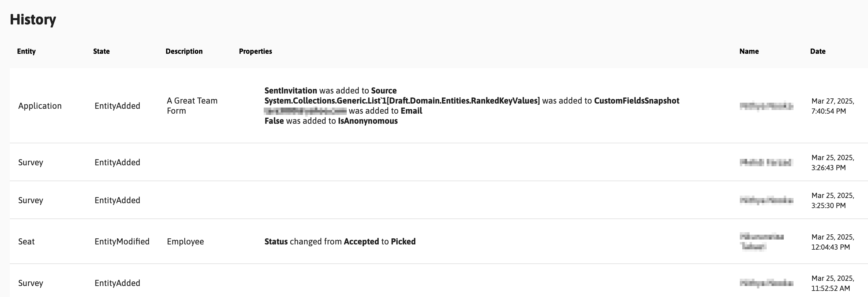Select the Survey row dated 3:26:43 PM
Screen dimensions: 868x297
coord(439,162)
